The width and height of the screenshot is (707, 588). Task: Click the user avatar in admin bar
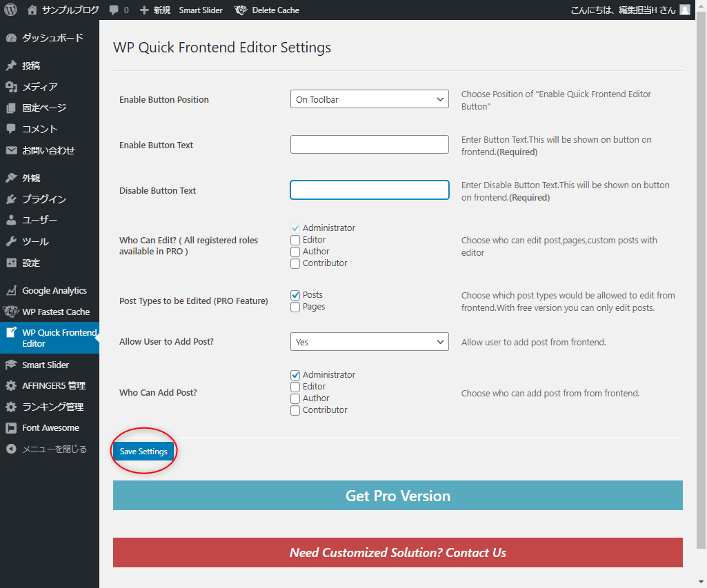(685, 10)
